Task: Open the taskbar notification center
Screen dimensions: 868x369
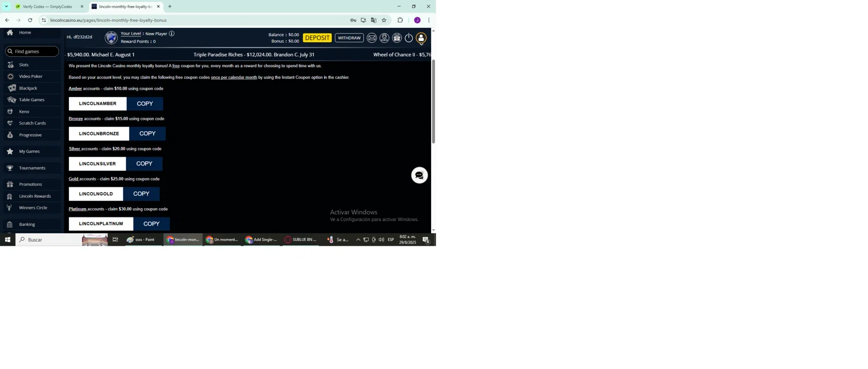Action: point(426,239)
